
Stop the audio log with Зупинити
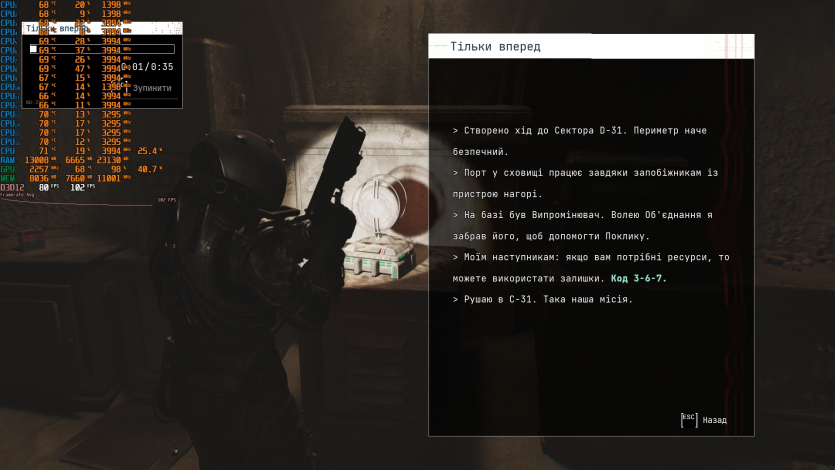[x=152, y=88]
